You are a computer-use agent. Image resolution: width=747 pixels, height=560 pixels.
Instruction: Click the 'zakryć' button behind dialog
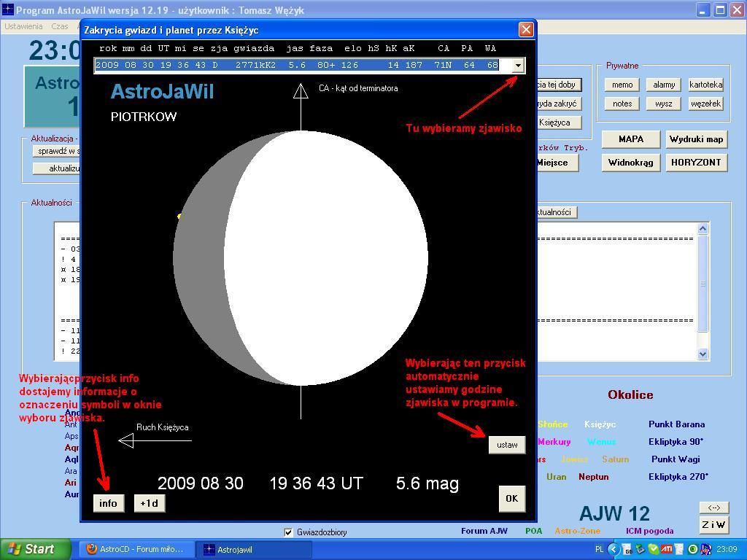(x=560, y=104)
